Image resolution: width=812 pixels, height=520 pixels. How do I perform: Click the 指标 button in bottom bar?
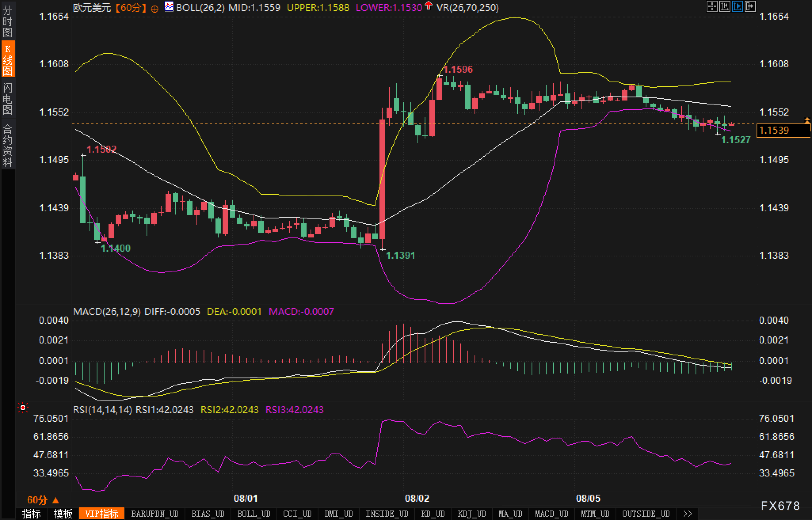click(31, 514)
